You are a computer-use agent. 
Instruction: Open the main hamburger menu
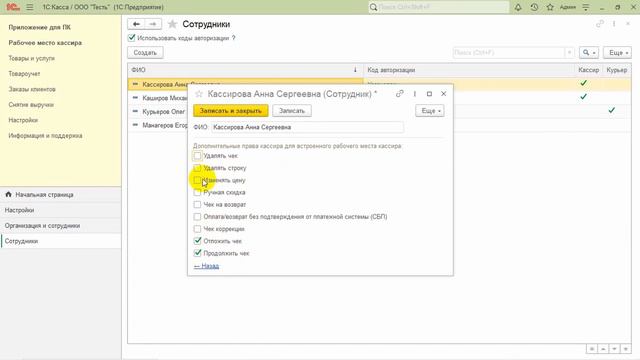(30, 7)
